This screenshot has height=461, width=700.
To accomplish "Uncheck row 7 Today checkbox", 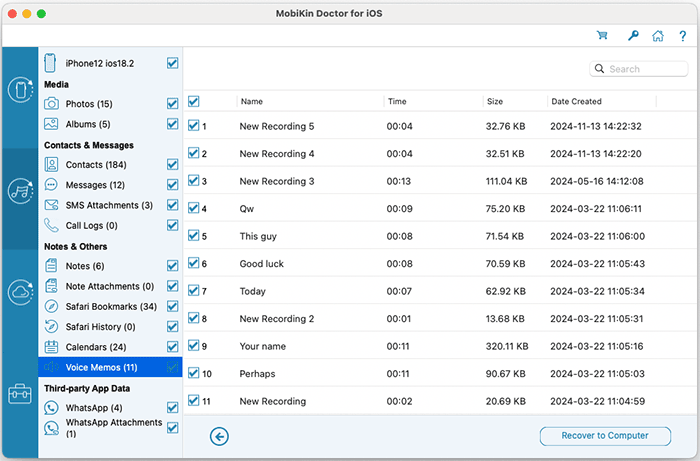I will tap(193, 291).
